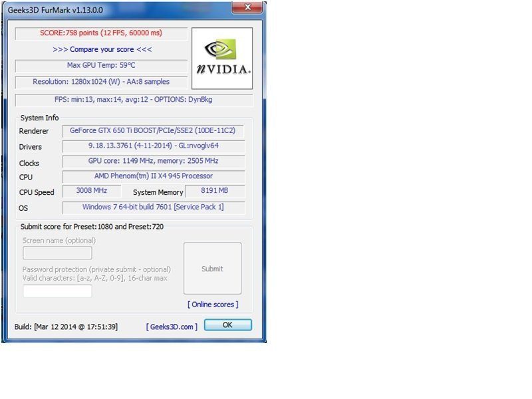Open the Compare your score link

coord(102,49)
